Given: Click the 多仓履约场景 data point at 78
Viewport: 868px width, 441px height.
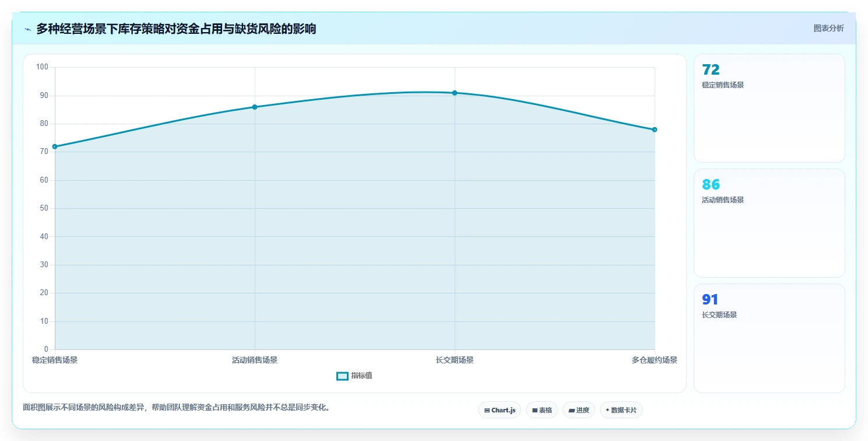Looking at the screenshot, I should 655,129.
